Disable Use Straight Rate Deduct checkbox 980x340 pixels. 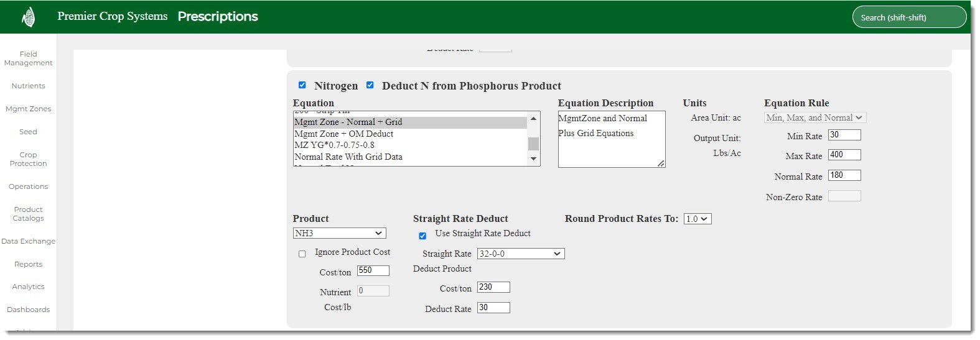point(422,236)
